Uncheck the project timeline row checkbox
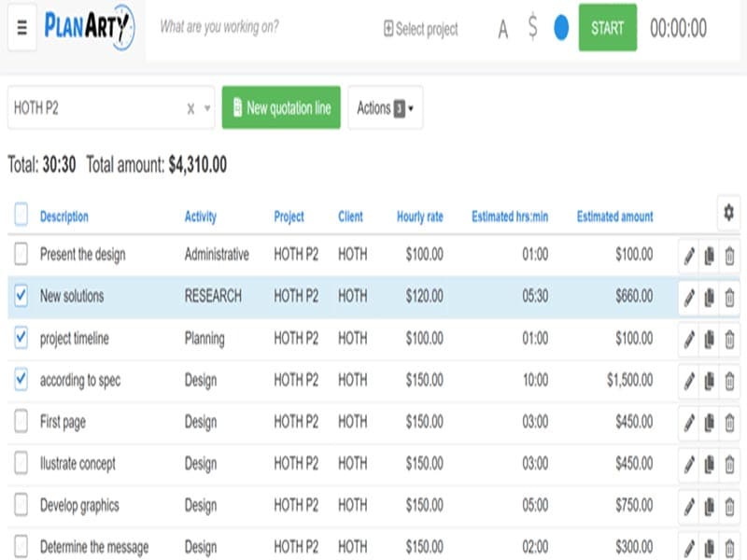Image resolution: width=747 pixels, height=560 pixels. [x=21, y=337]
